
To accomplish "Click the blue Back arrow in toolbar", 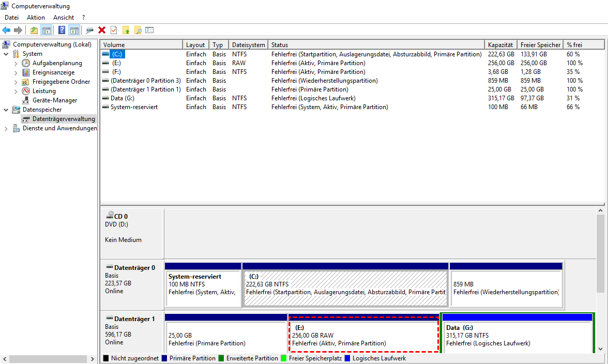I will click(6, 31).
